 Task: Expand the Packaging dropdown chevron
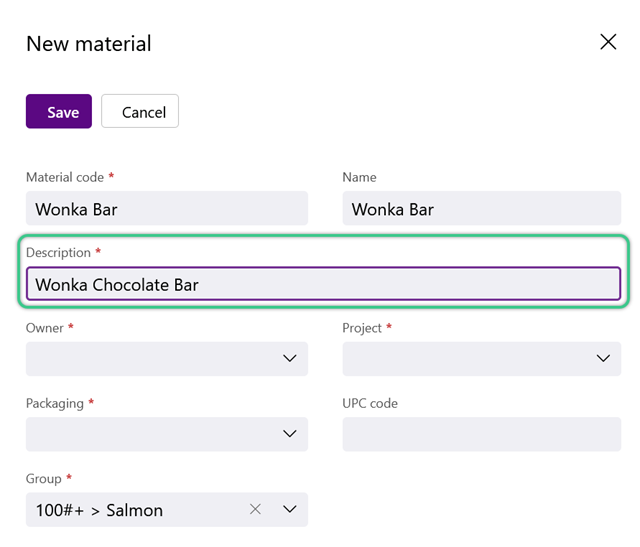pyautogui.click(x=290, y=434)
